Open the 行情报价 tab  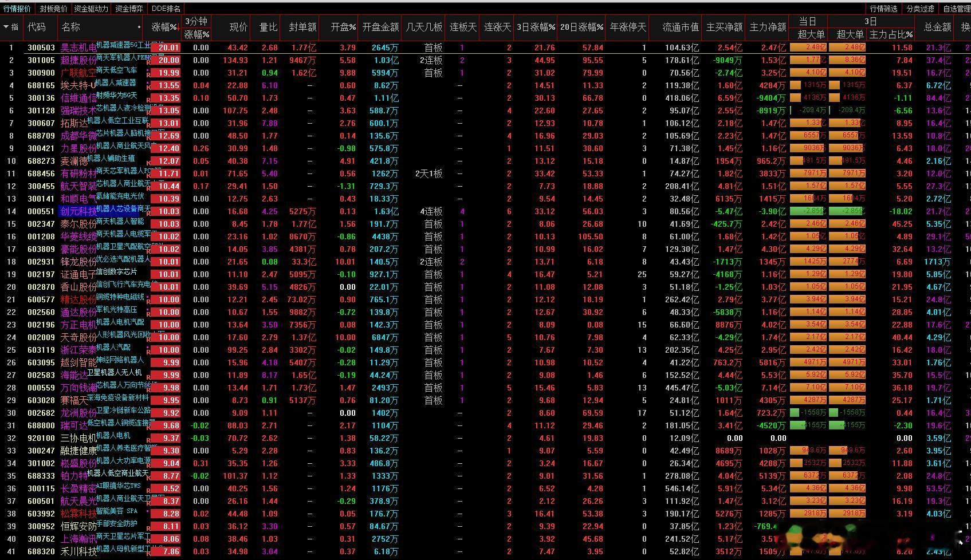[17, 9]
